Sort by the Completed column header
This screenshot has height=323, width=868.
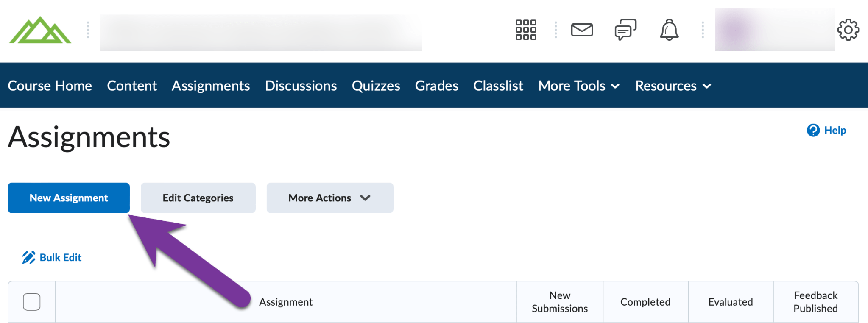coord(645,301)
